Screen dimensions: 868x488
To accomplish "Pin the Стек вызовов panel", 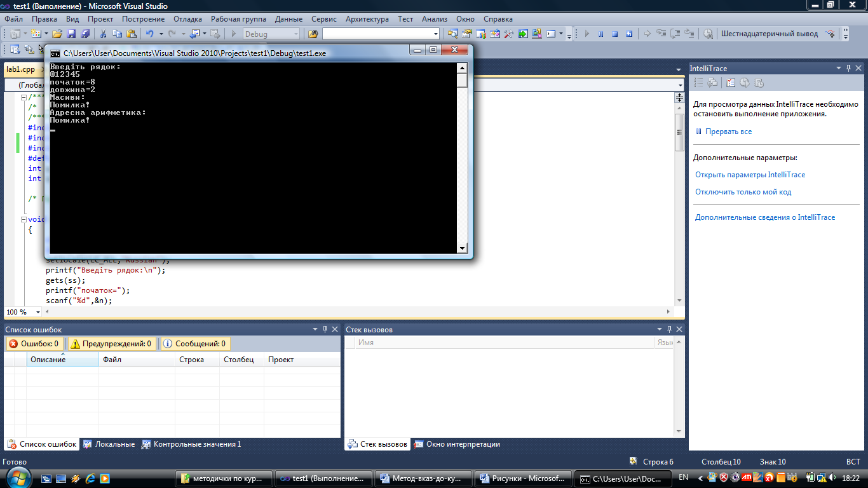I will pos(669,329).
